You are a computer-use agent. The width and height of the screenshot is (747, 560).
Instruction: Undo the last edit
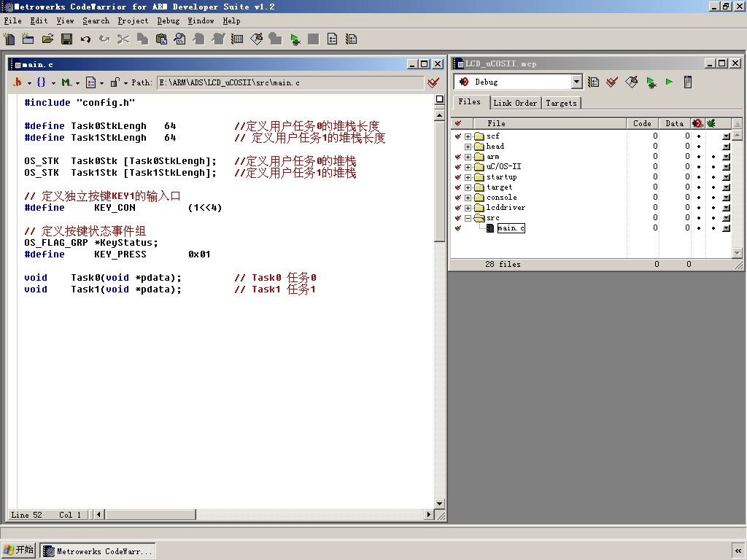click(x=85, y=39)
